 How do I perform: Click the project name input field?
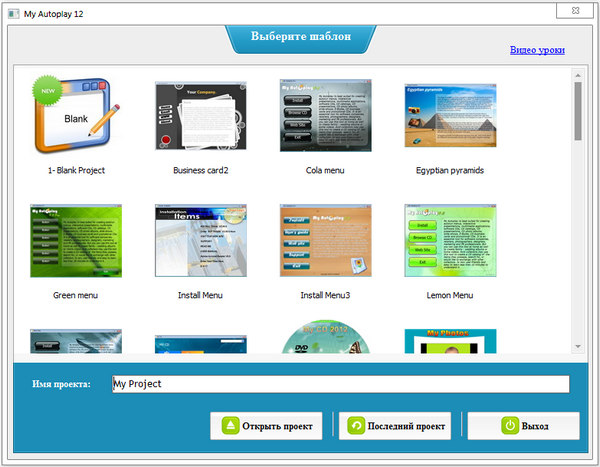point(340,384)
